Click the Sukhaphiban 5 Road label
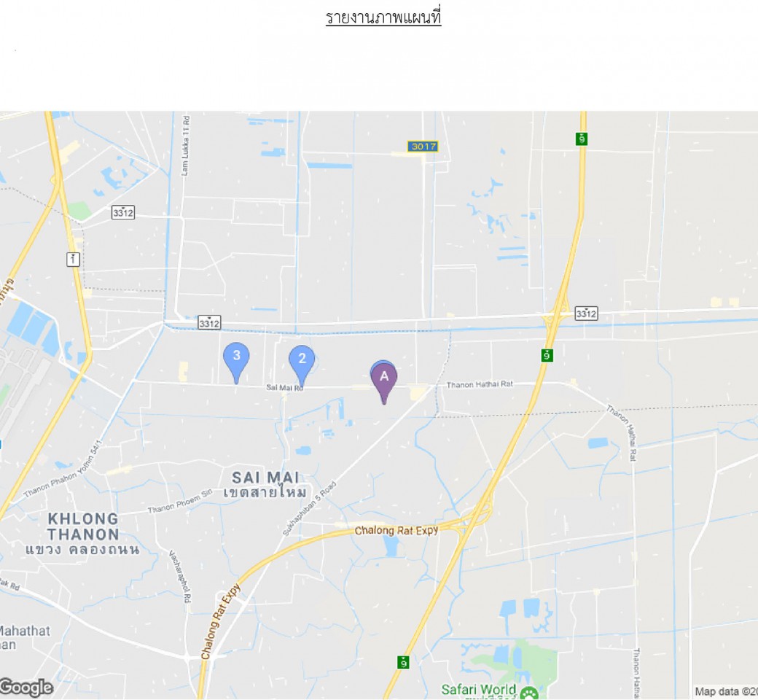758x700 pixels. [x=309, y=508]
